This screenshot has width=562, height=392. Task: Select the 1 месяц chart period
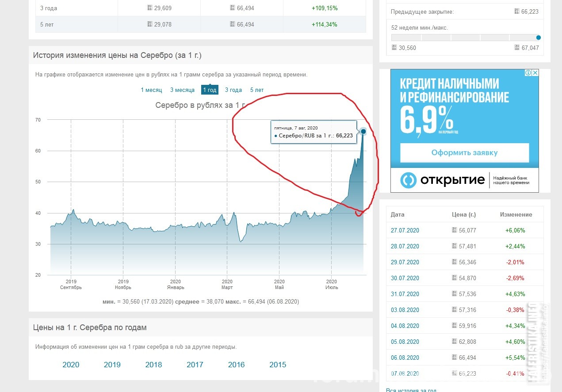(151, 90)
